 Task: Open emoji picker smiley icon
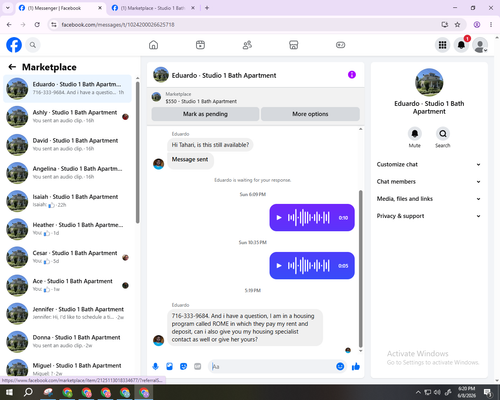(x=340, y=367)
